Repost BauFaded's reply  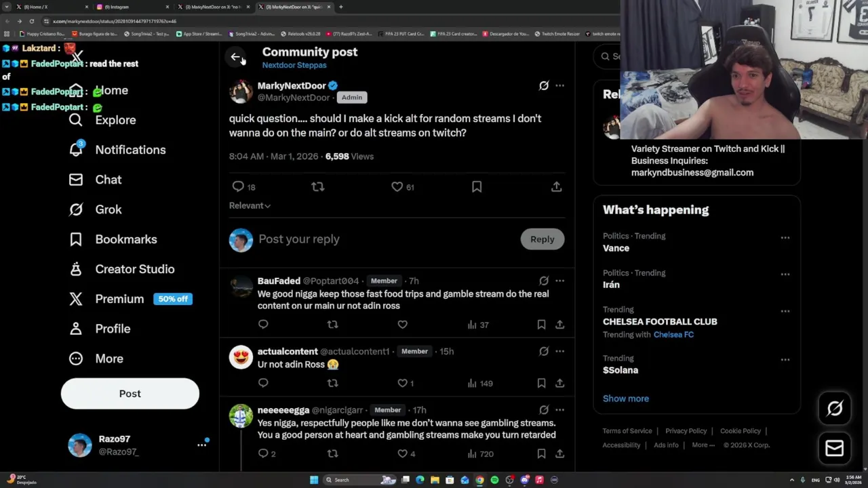332,325
